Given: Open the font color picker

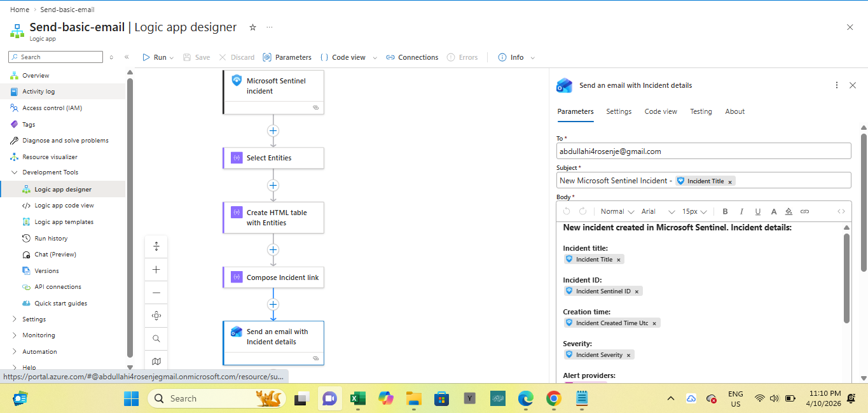Looking at the screenshot, I should [x=774, y=211].
